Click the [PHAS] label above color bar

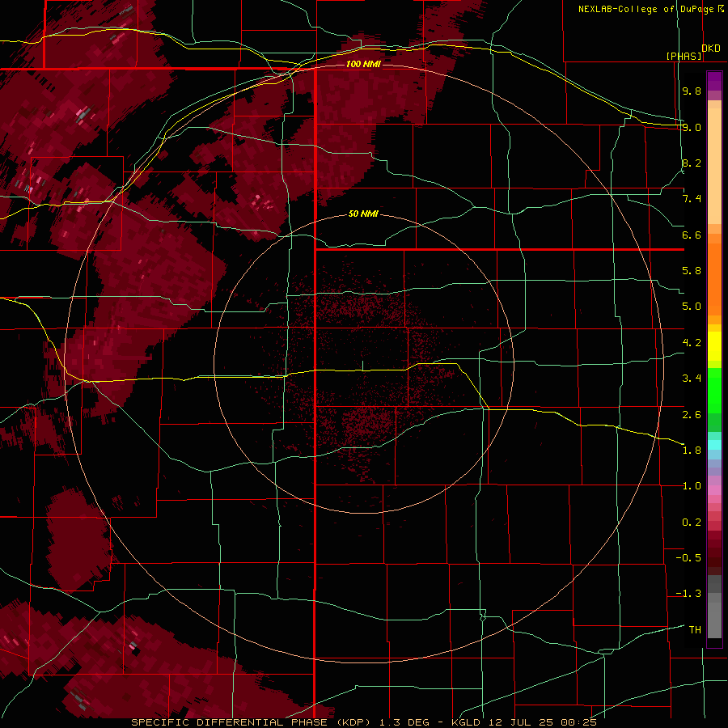coord(684,56)
